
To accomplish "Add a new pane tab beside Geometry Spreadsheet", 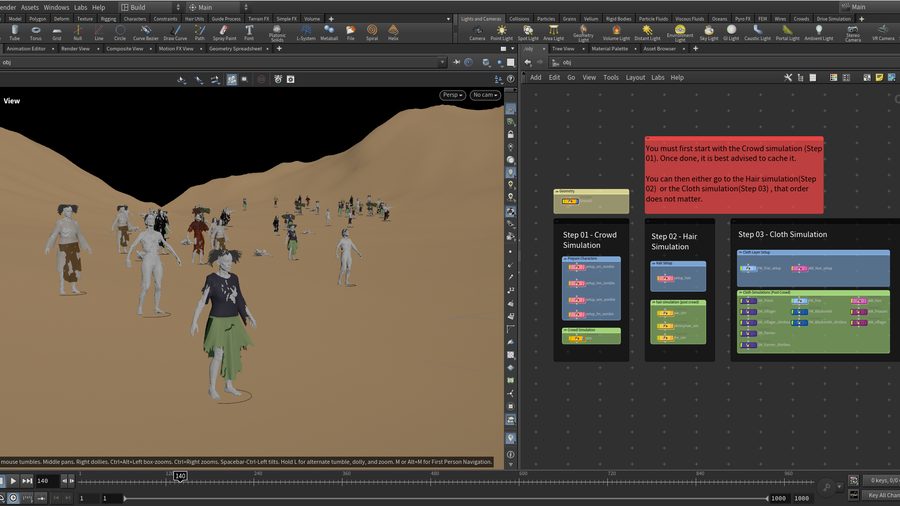I will click(279, 49).
